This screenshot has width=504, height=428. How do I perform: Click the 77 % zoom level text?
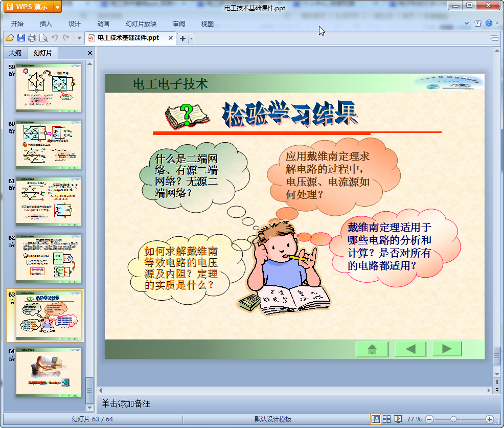tap(414, 419)
